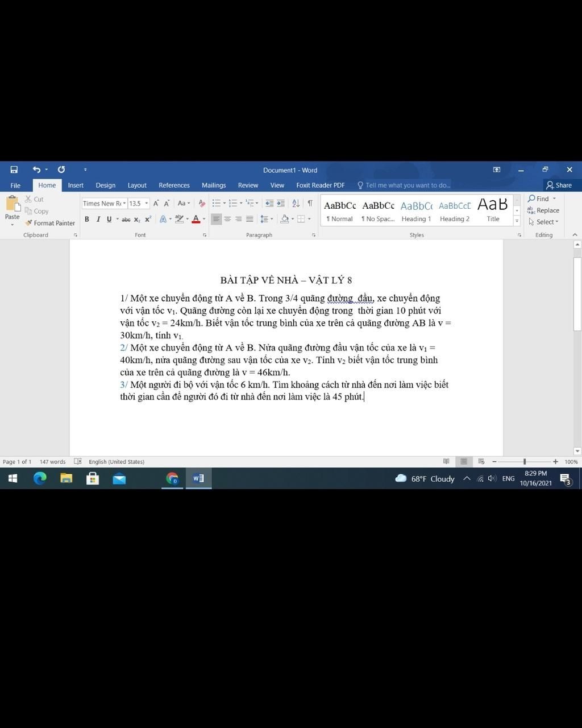Open Microsoft Store from the taskbar
582x728 pixels.
click(93, 478)
